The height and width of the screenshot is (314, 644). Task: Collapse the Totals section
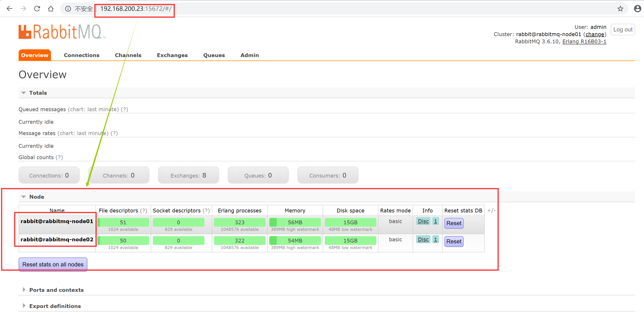coord(24,93)
